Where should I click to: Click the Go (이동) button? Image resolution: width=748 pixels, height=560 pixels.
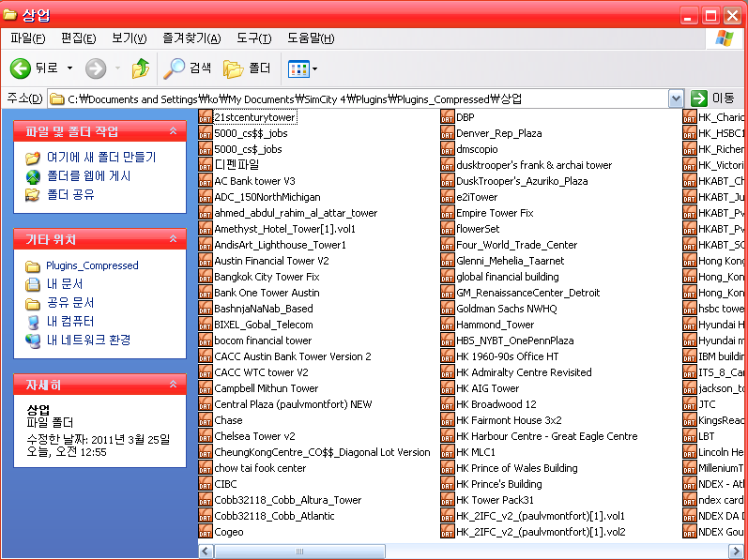coord(712,98)
